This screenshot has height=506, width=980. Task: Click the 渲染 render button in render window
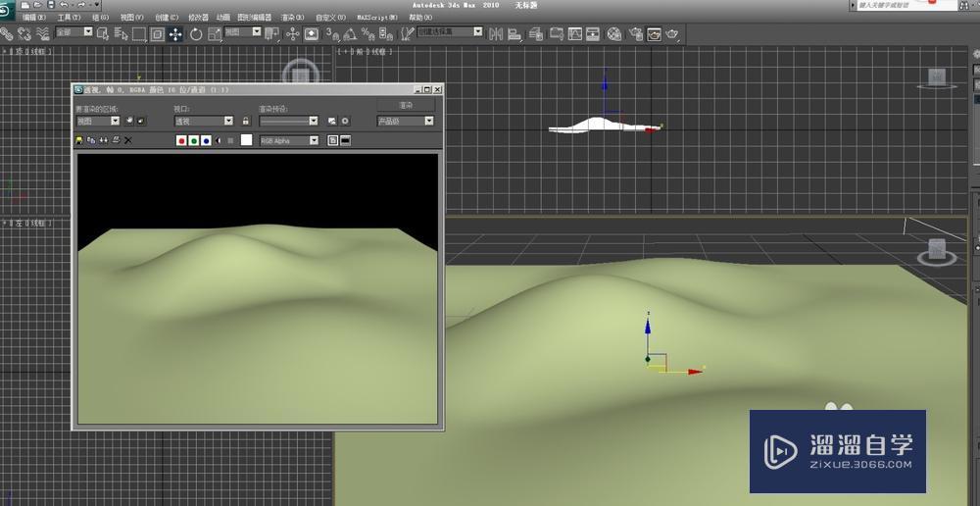click(406, 105)
